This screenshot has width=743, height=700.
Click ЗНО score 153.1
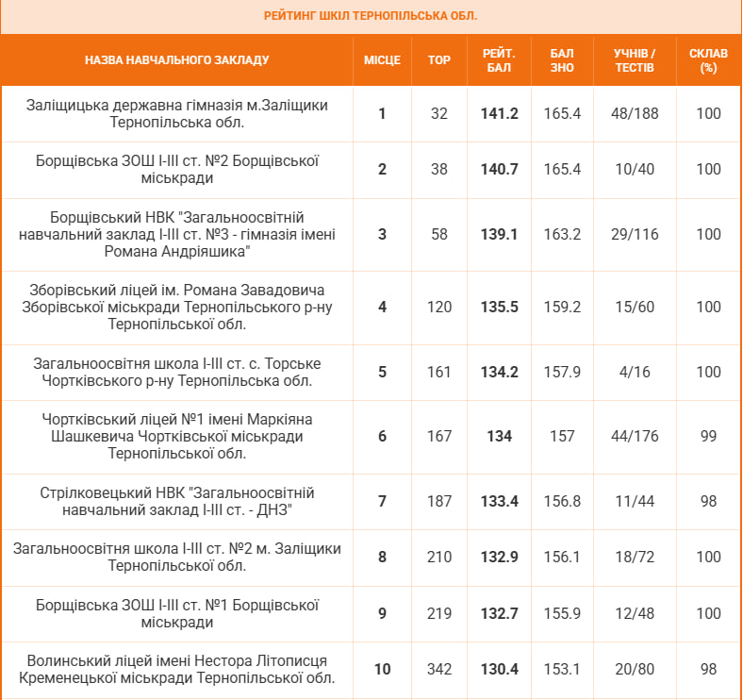click(562, 669)
